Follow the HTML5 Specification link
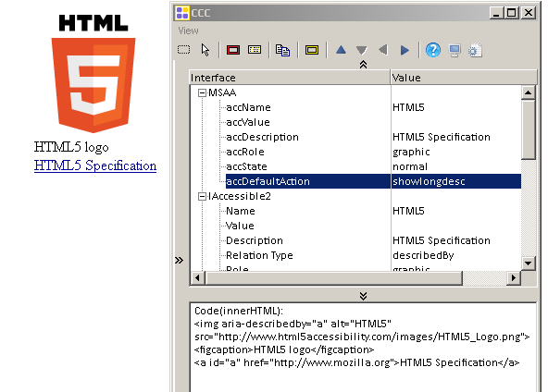Screen dimensions: 548x392 95,165
